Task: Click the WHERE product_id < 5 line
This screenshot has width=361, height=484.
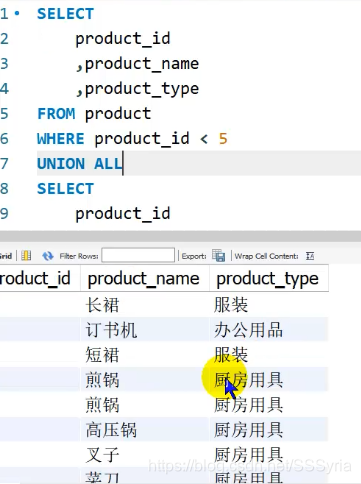Action: pyautogui.click(x=132, y=139)
